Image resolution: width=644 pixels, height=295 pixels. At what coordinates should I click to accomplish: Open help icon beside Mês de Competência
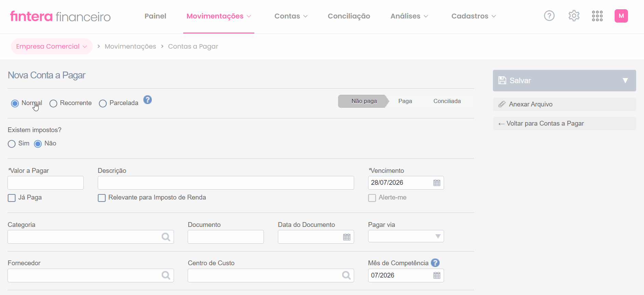point(435,263)
